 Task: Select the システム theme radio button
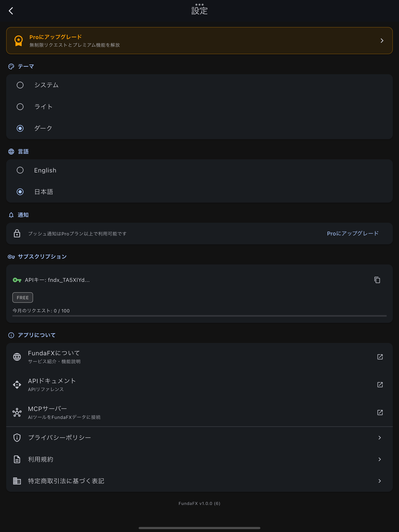[20, 85]
